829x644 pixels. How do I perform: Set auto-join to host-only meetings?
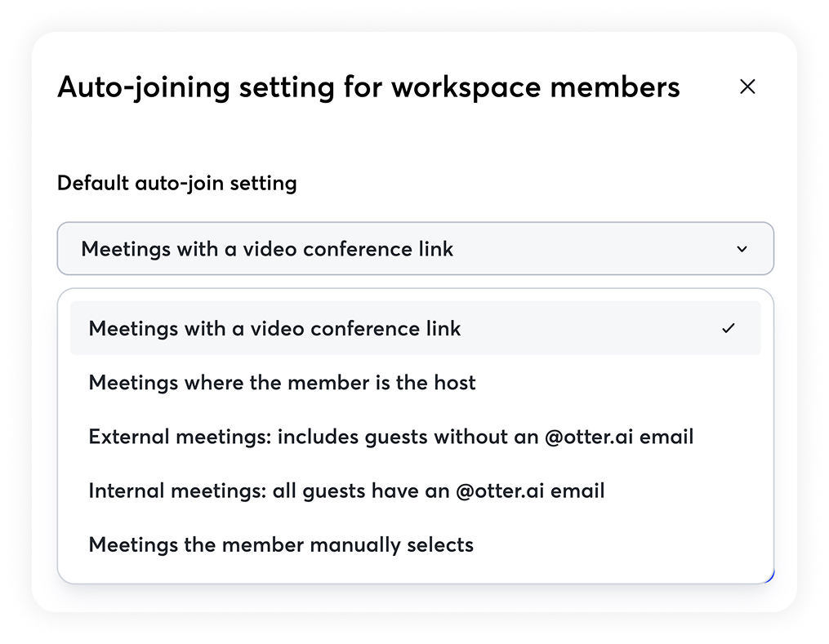pyautogui.click(x=282, y=383)
